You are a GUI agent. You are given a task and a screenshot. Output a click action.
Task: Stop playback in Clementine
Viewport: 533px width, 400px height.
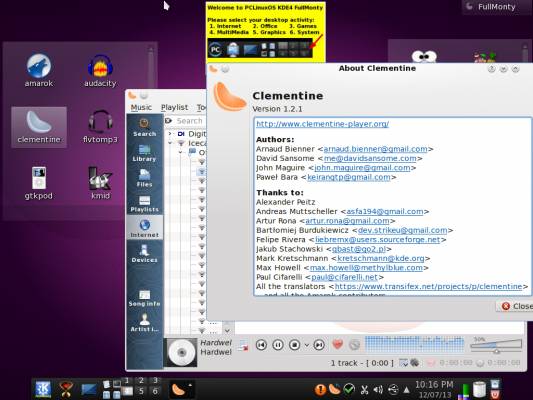[294, 345]
